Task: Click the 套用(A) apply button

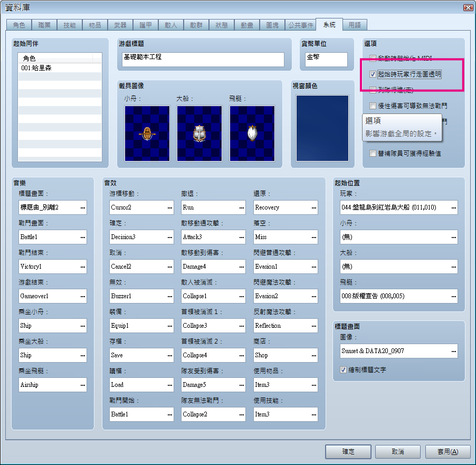Action: tap(448, 452)
